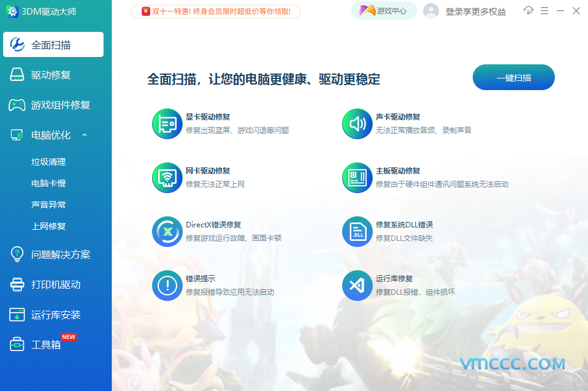Switch to 游戏组件修复 in sidebar
The width and height of the screenshot is (588, 391).
click(x=60, y=105)
